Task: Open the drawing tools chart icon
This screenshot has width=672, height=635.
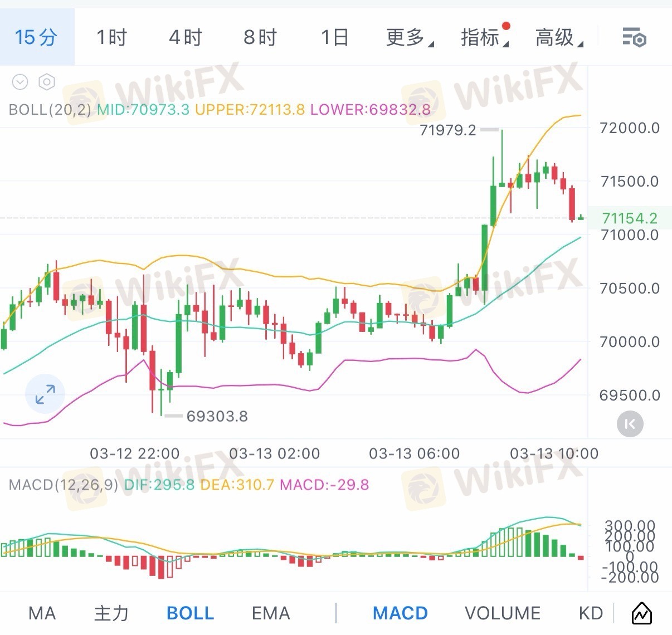Action: (x=641, y=613)
